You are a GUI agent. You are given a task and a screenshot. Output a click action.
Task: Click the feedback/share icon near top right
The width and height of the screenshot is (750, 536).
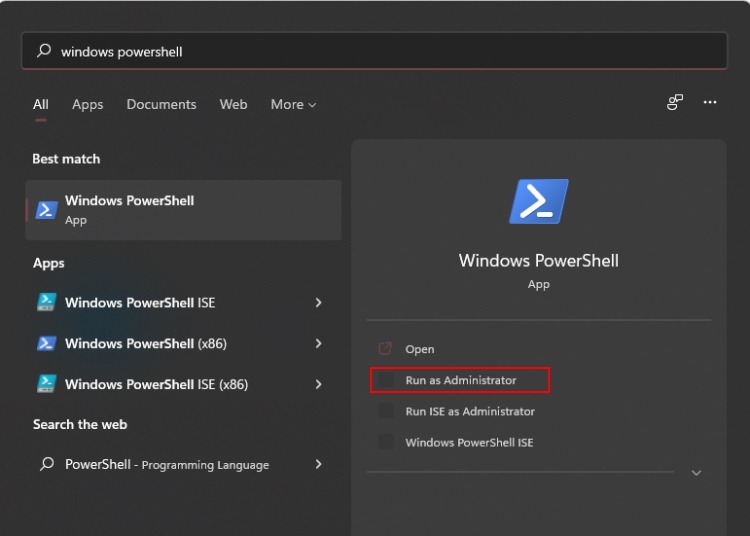[675, 102]
